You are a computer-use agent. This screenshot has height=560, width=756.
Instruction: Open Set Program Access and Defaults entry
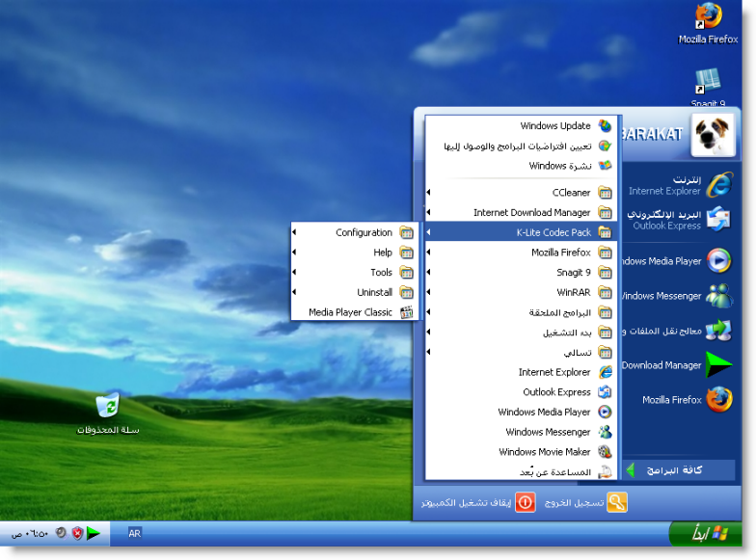click(x=521, y=146)
